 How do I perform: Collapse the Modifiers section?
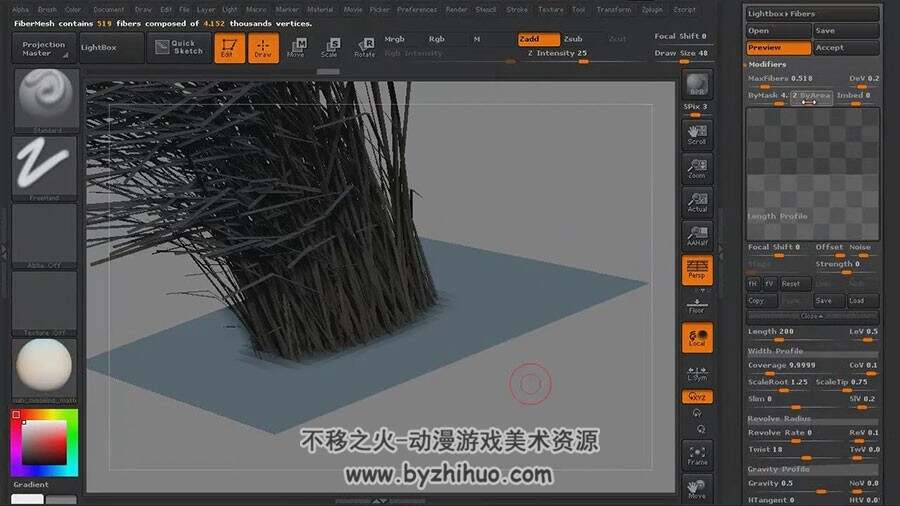point(766,64)
